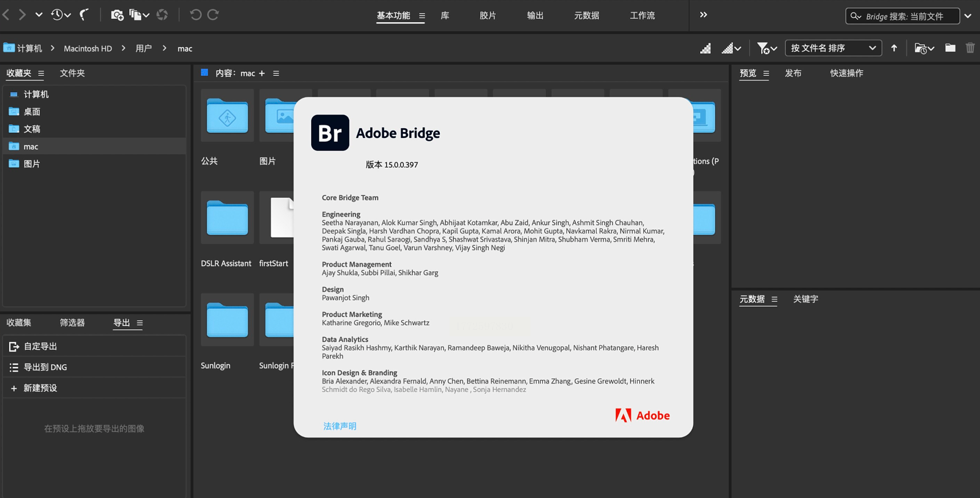Expand the chevron after 计算机 in the path
This screenshot has height=498, width=980.
click(x=52, y=48)
